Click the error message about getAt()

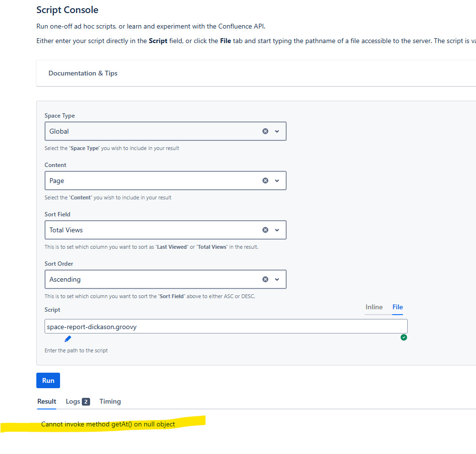tap(108, 424)
